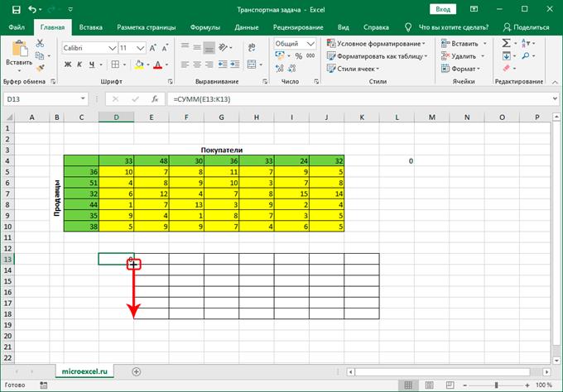Decrease the cell indent
This screenshot has height=392, width=563.
pyautogui.click(x=223, y=65)
